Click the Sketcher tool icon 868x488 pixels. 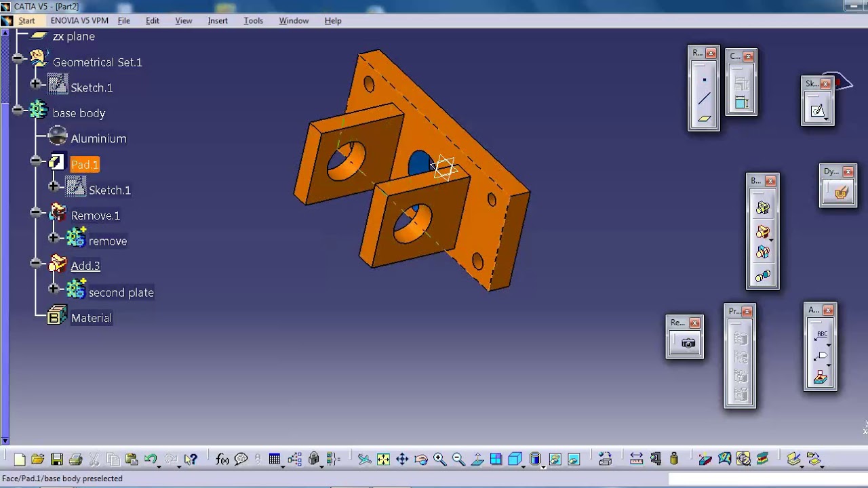pyautogui.click(x=817, y=111)
